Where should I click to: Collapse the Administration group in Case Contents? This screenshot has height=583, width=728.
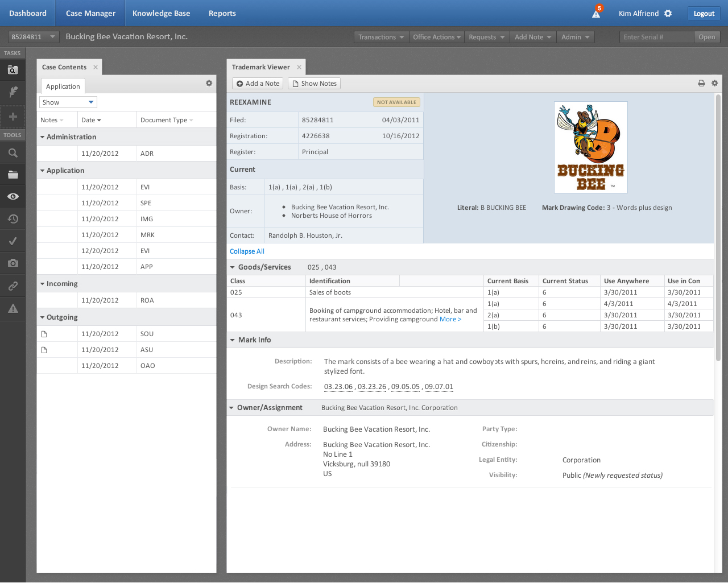[43, 137]
